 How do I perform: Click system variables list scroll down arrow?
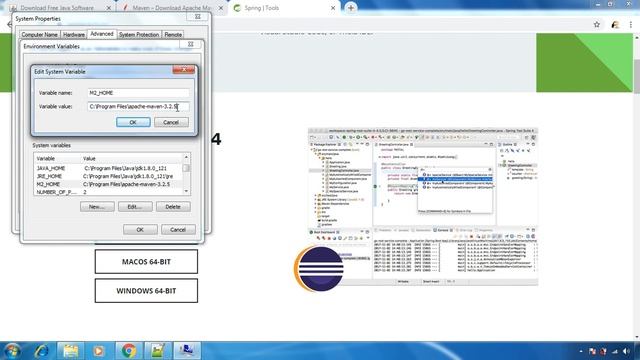[187, 191]
